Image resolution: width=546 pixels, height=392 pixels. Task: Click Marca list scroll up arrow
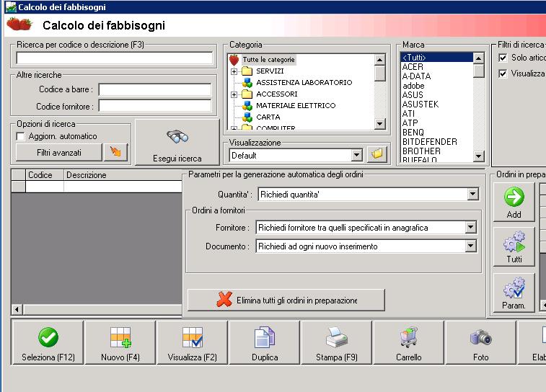point(479,58)
